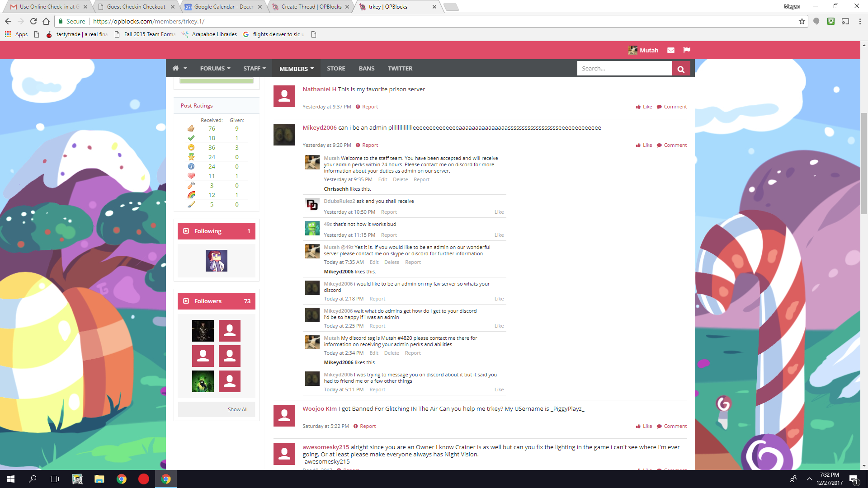The height and width of the screenshot is (488, 868).
Task: Like DdubsRulez2's comment
Action: pyautogui.click(x=499, y=212)
